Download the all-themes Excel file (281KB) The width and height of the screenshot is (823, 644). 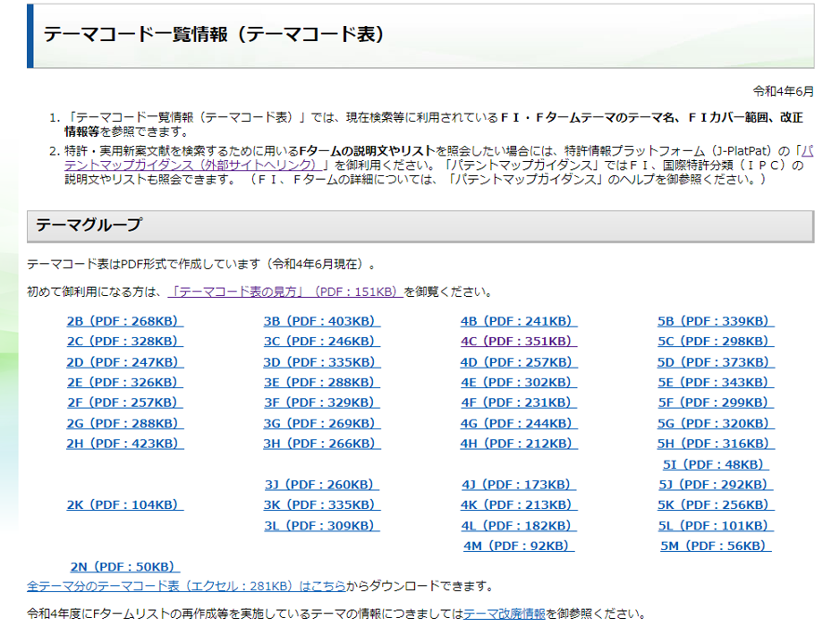tap(186, 586)
